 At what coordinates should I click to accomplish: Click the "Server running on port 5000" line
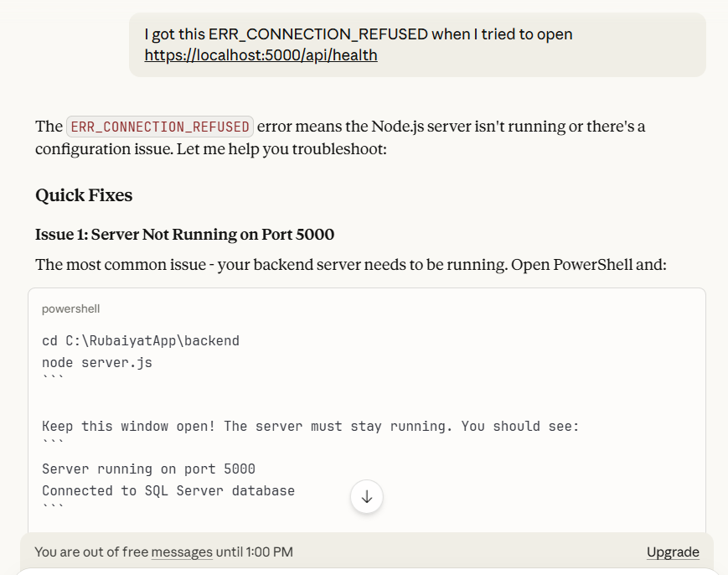pos(148,469)
